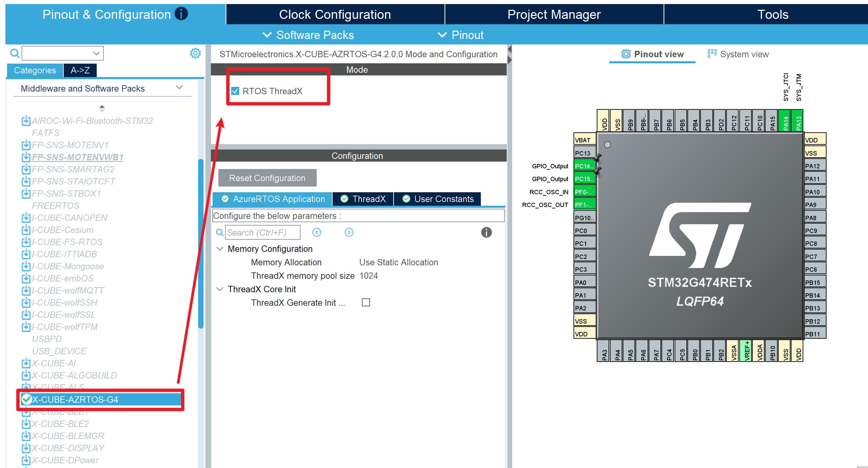The image size is (868, 468).
Task: Collapse the Memory Configuration section
Action: click(220, 249)
